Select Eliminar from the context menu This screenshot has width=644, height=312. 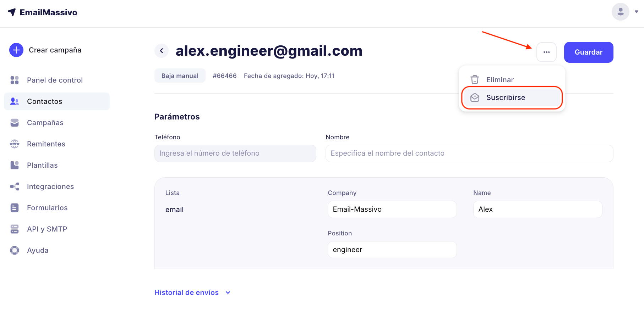click(x=500, y=80)
